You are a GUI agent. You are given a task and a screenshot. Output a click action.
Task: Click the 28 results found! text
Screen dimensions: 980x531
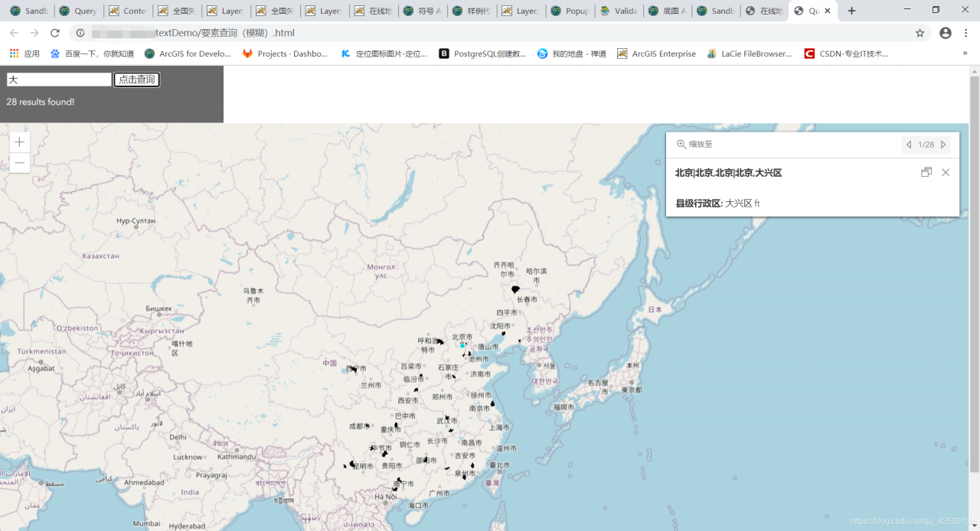[x=41, y=102]
